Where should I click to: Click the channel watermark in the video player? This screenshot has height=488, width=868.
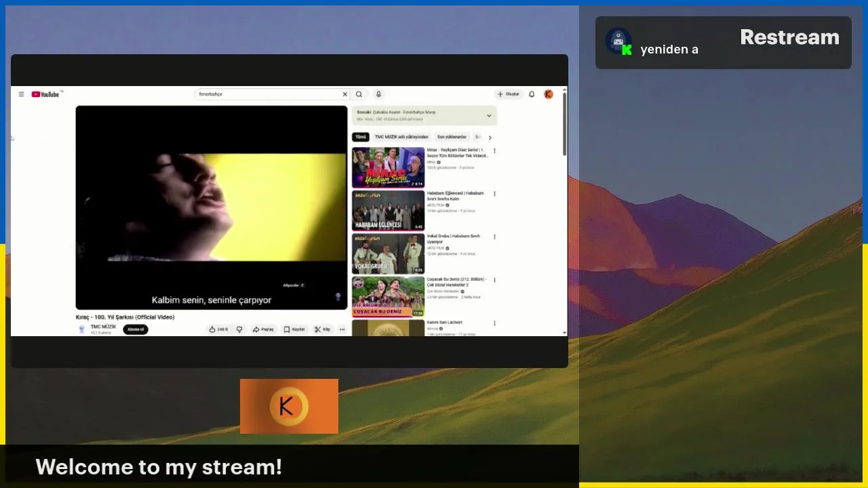(338, 297)
